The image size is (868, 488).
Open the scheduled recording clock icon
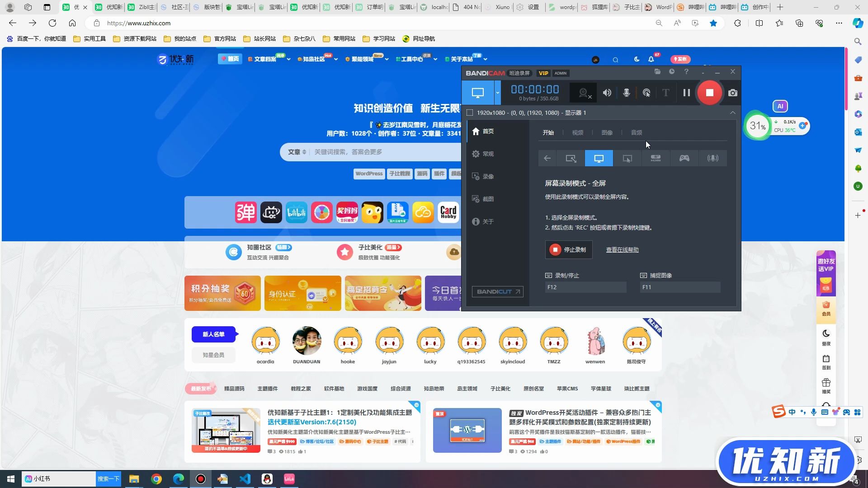click(x=672, y=72)
